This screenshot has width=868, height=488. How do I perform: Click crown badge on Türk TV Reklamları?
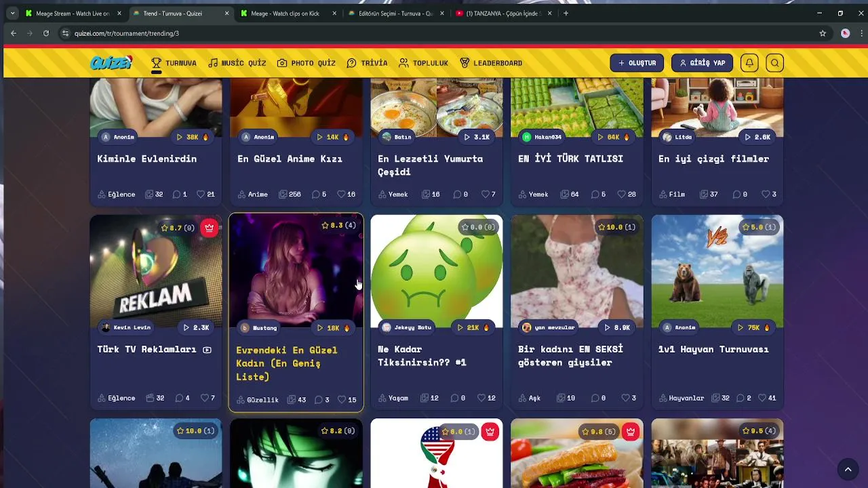pyautogui.click(x=210, y=228)
